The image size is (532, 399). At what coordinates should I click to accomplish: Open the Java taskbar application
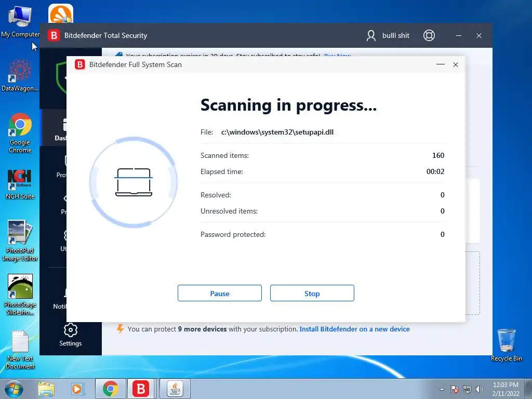coord(175,389)
